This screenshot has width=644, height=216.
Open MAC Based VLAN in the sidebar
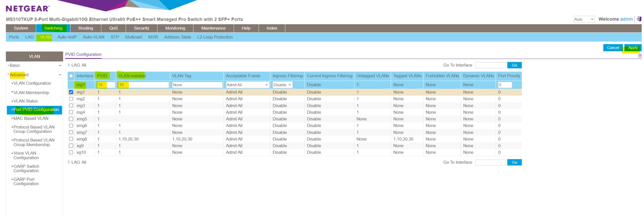pos(31,119)
